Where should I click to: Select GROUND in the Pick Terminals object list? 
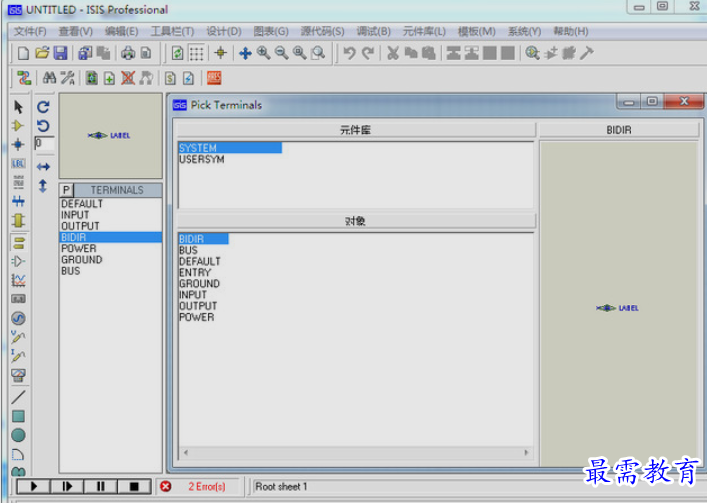click(199, 284)
